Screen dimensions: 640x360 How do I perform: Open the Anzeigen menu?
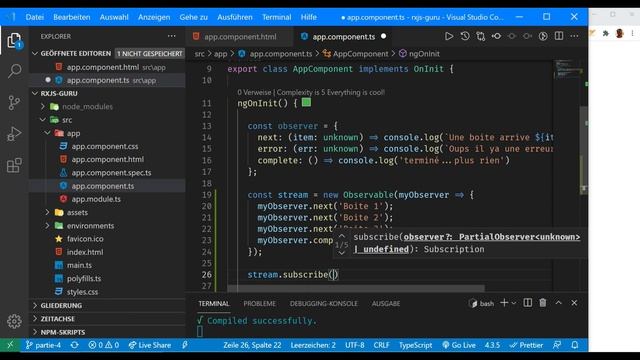pyautogui.click(x=154, y=17)
